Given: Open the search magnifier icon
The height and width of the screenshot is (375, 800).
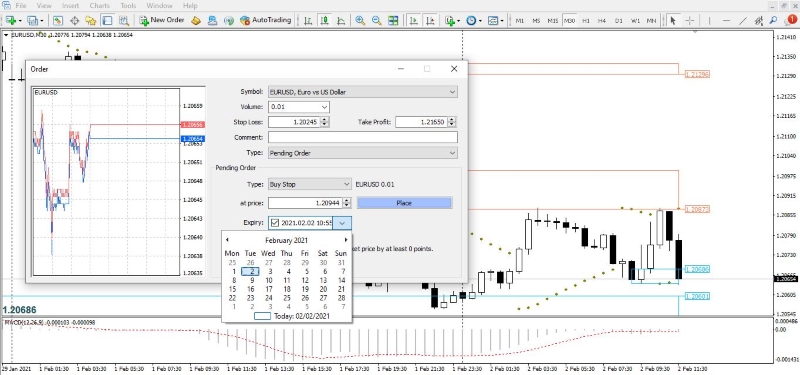Looking at the screenshot, I should 774,20.
